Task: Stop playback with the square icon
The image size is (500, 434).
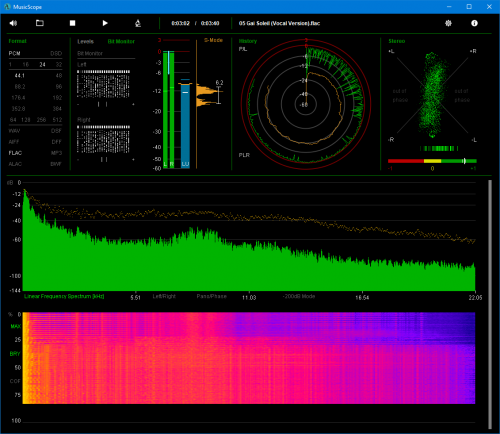Action: pos(72,23)
